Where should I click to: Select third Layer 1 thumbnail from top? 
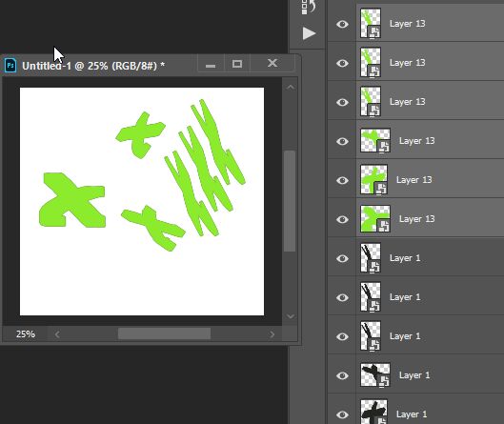coord(371,335)
